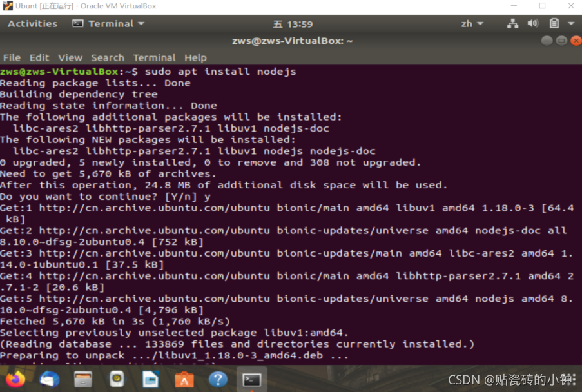Click the Get:1 download line

coord(287,213)
